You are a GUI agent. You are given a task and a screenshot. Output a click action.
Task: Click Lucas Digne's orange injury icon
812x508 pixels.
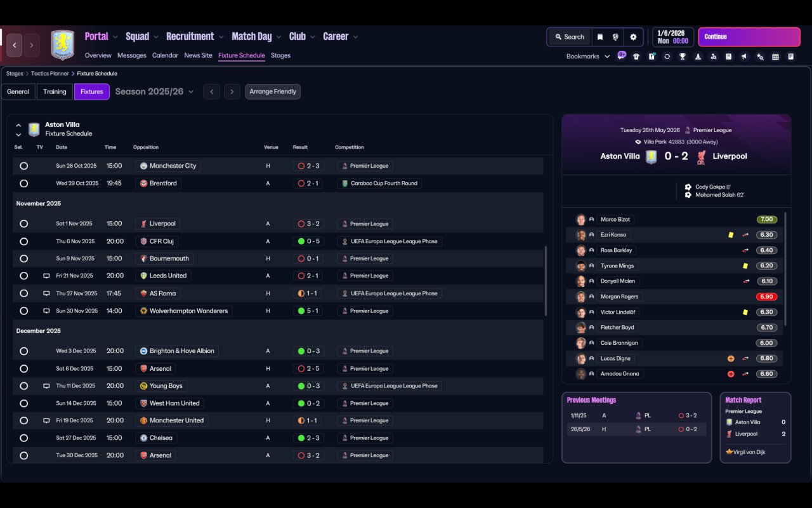(731, 359)
